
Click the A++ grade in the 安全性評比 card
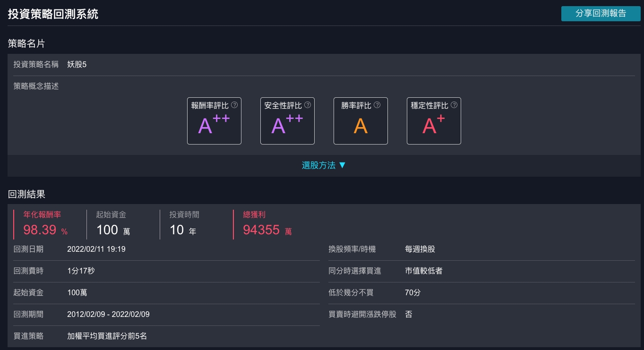pos(287,125)
